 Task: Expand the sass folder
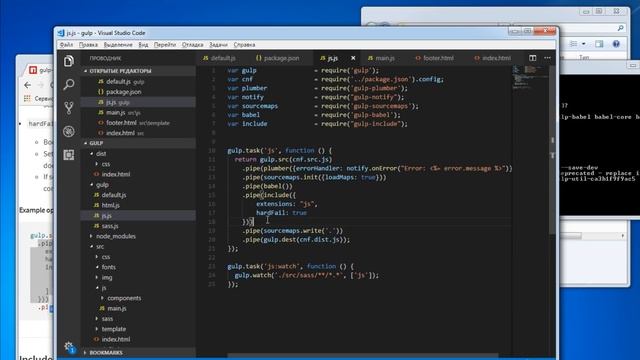tap(138, 319)
